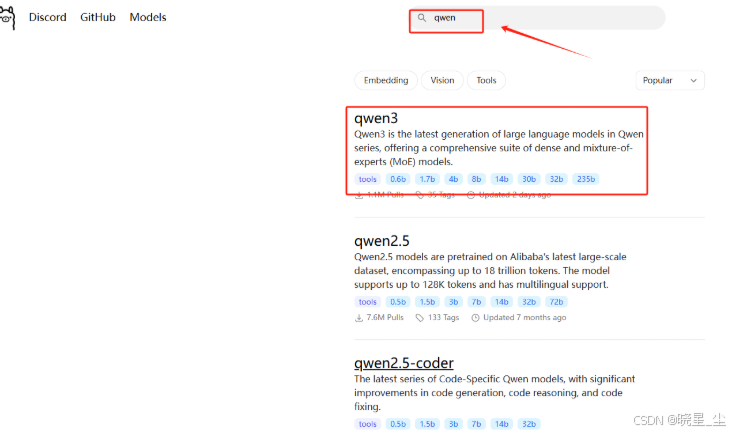Click the tools tag under qwen3
The width and height of the screenshot is (737, 433).
click(368, 179)
